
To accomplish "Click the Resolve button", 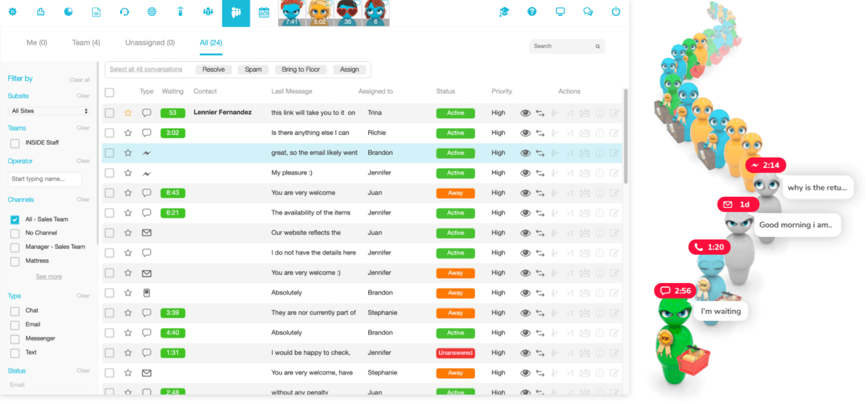I will click(x=214, y=69).
